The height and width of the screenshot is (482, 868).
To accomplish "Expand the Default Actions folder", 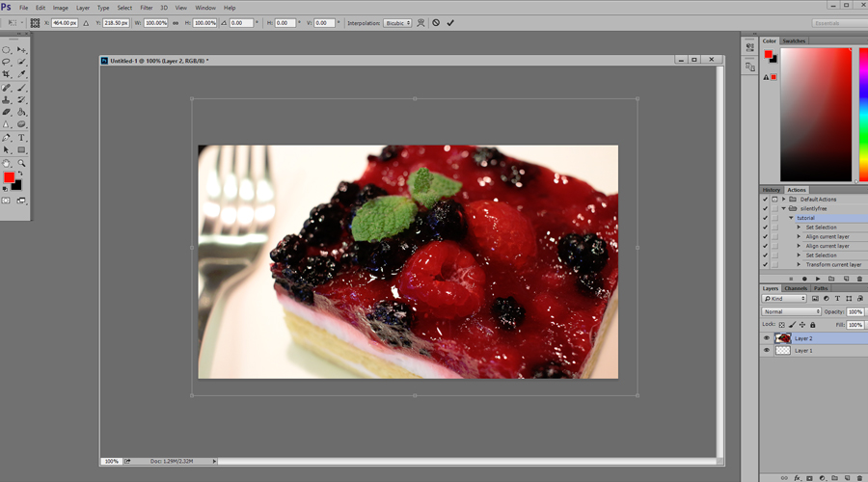I will (784, 200).
